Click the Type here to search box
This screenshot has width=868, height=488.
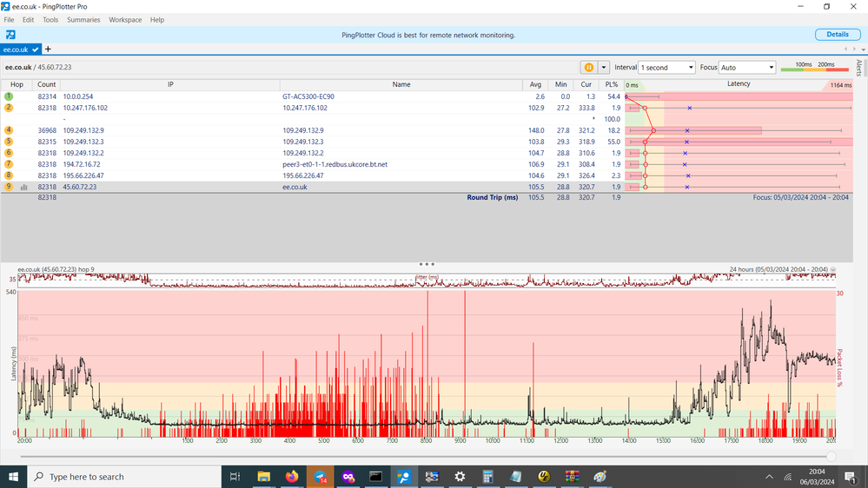click(124, 477)
